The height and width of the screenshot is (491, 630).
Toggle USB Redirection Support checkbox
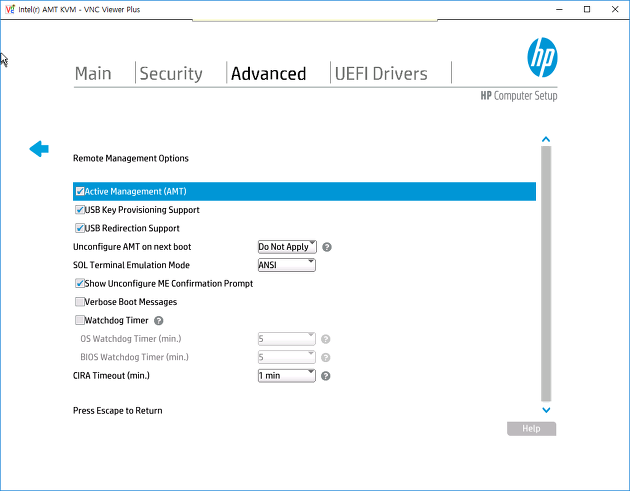(80, 228)
